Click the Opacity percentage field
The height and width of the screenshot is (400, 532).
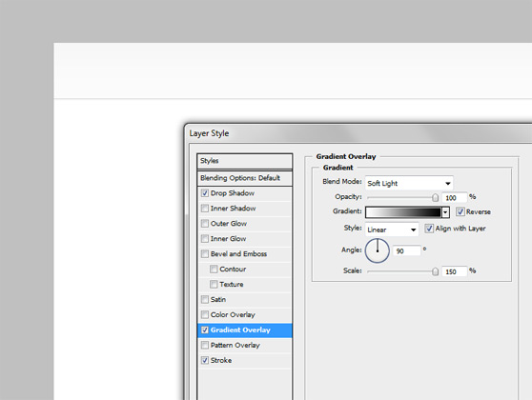click(455, 198)
